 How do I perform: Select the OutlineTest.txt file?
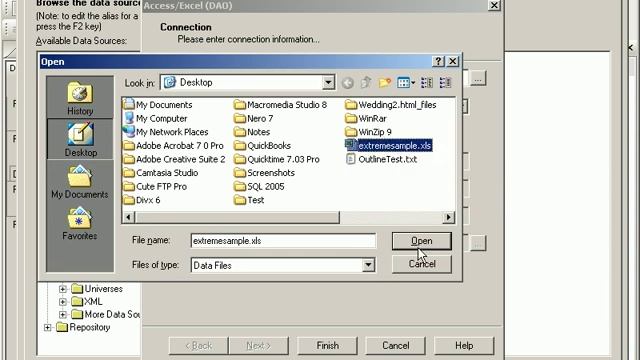[x=382, y=159]
